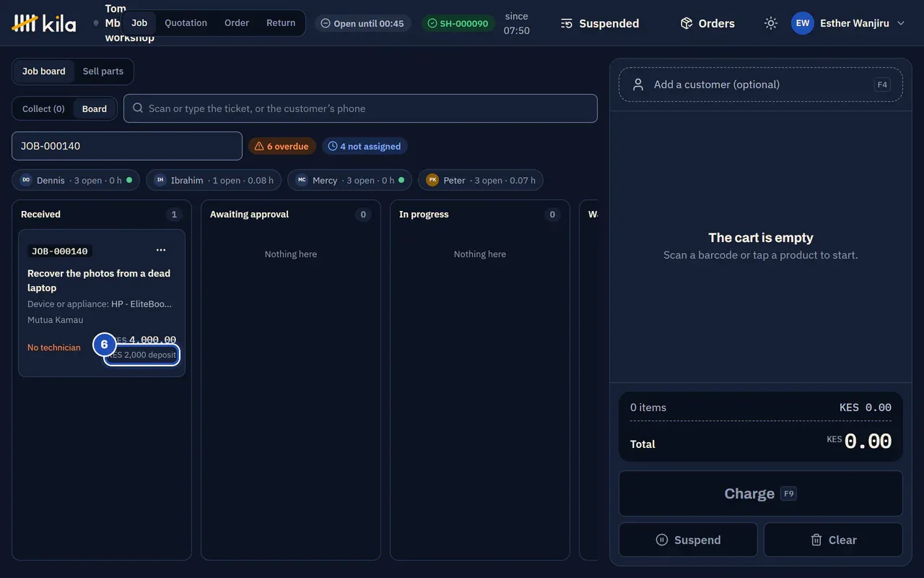Viewport: 924px width, 578px height.
Task: Click the EW user avatar
Action: pos(803,23)
